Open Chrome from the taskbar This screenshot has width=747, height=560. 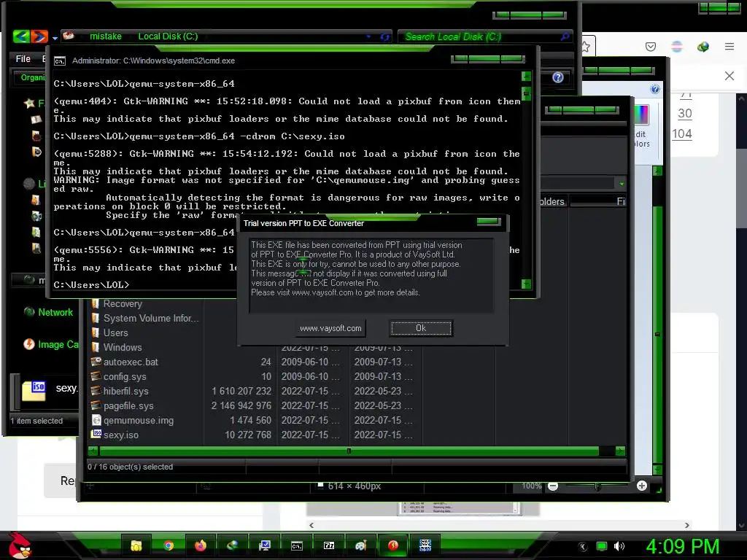click(169, 545)
